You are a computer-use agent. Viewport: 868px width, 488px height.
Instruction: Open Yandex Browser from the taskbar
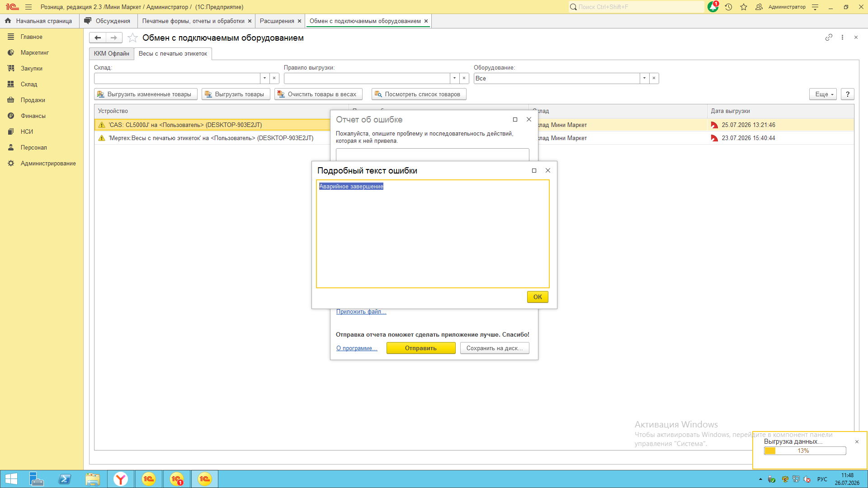pyautogui.click(x=121, y=479)
